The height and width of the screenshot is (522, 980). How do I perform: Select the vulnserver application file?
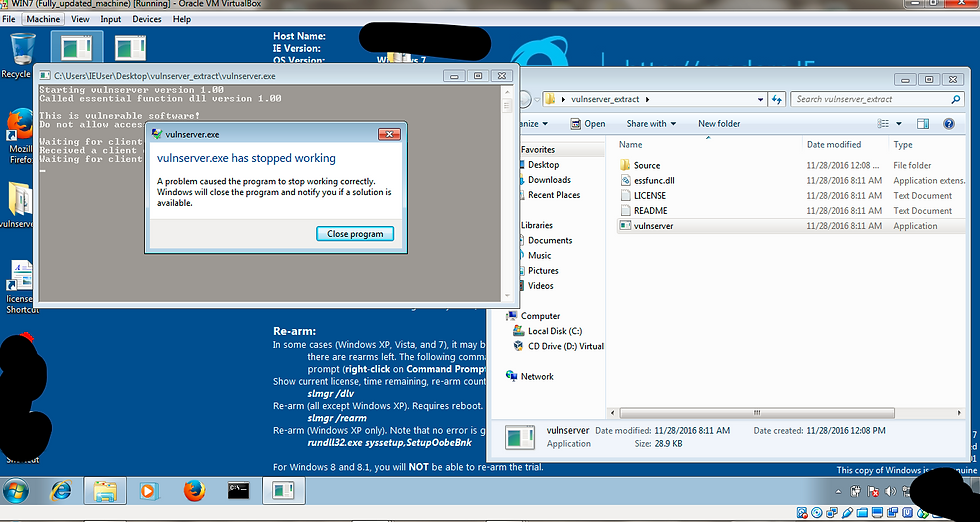(x=791, y=226)
